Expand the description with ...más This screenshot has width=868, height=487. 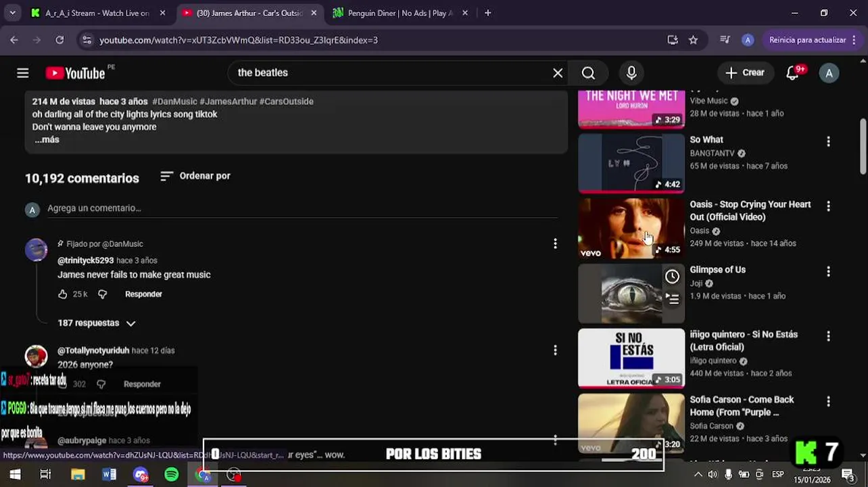pyautogui.click(x=47, y=139)
